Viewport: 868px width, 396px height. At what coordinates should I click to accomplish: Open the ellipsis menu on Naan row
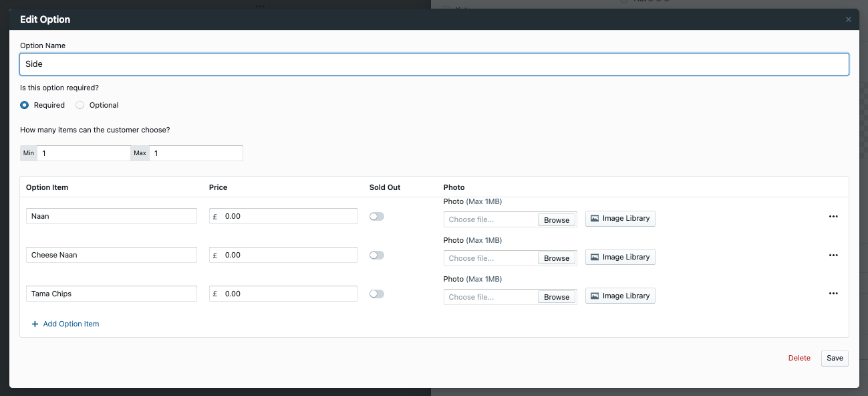[x=833, y=216]
